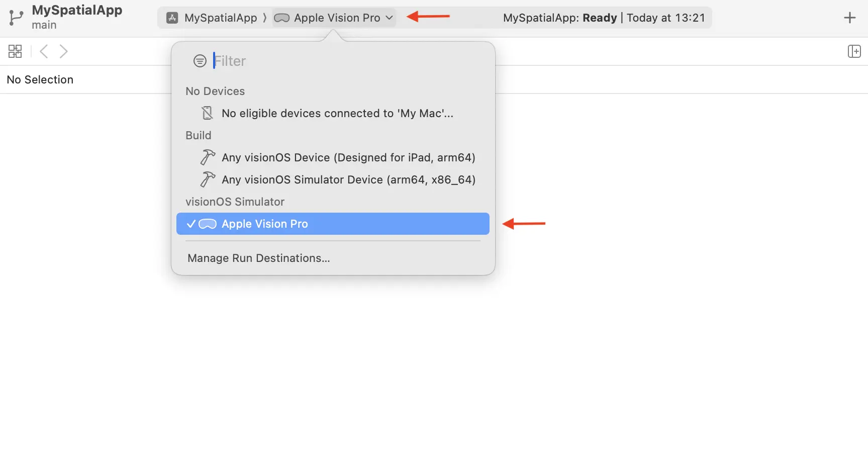Go forward with the right chevron

click(x=63, y=51)
